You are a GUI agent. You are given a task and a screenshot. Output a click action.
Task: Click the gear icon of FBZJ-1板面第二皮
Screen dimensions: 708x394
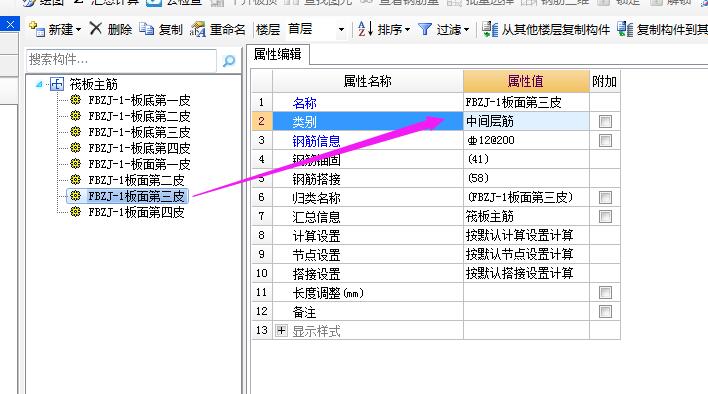(75, 180)
